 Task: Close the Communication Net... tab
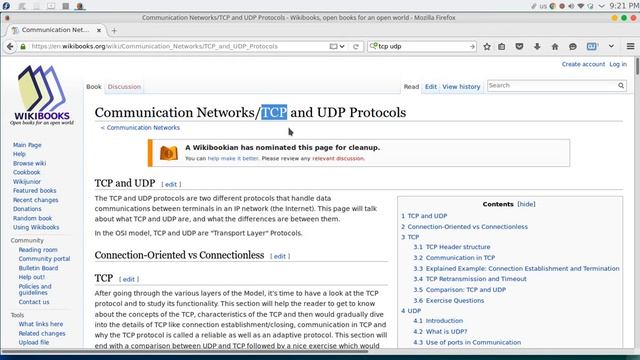pos(99,30)
